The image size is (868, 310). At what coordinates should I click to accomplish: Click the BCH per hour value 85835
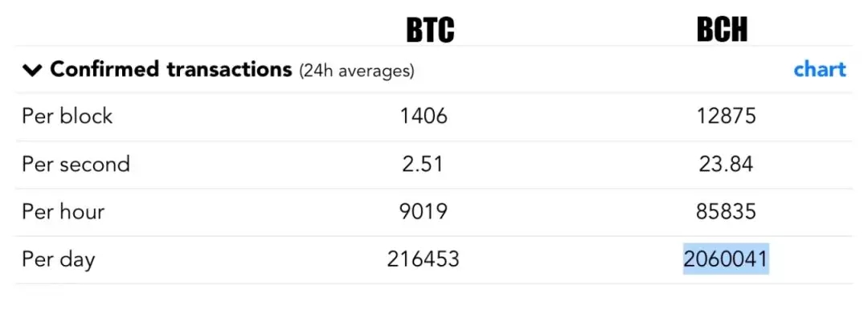coord(726,211)
